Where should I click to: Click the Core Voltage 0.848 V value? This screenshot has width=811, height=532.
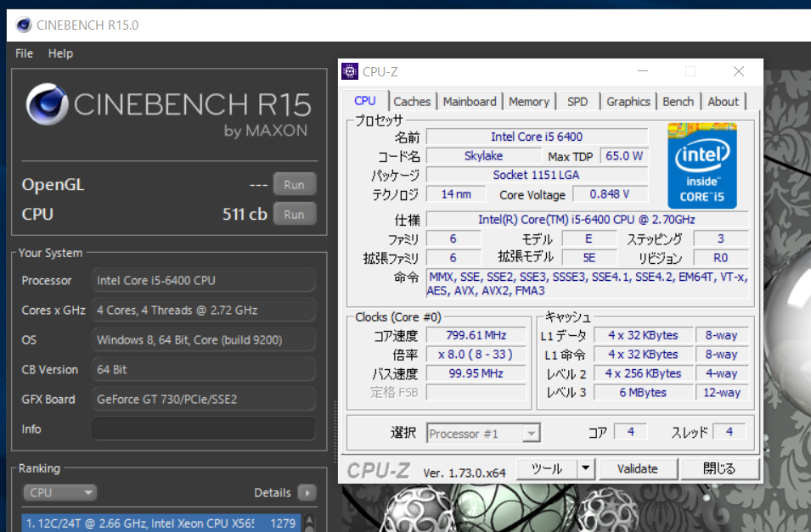click(610, 193)
